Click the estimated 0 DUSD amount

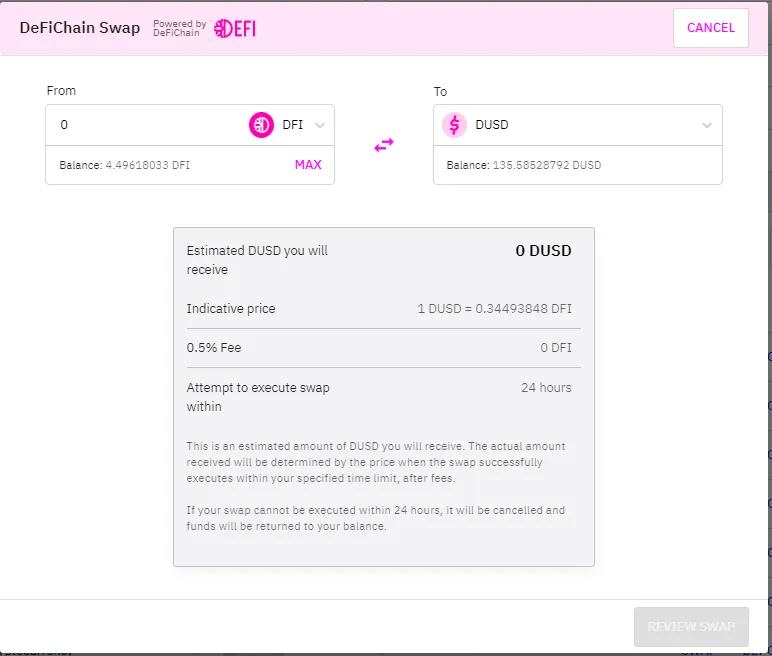(543, 251)
